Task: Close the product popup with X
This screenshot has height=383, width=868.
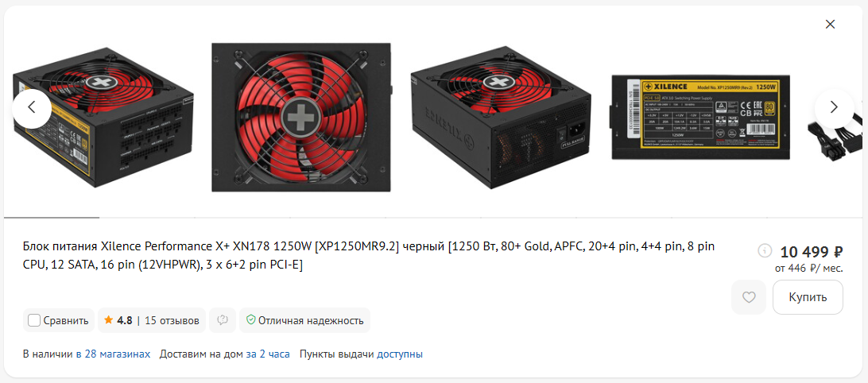Action: (830, 24)
